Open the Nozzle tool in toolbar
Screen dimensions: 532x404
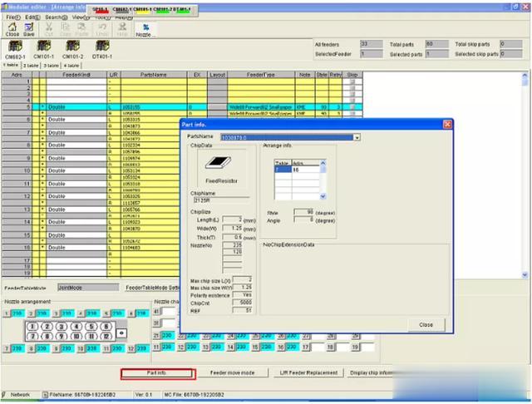point(146,30)
